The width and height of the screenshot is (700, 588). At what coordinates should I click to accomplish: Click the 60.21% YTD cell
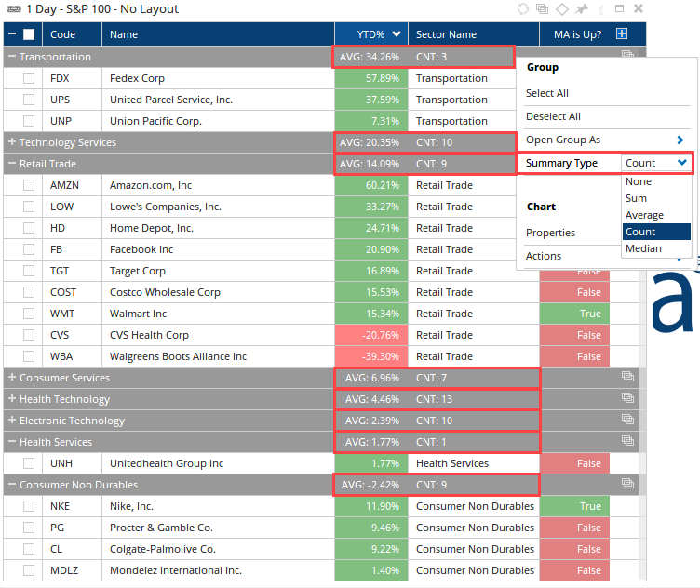click(371, 185)
